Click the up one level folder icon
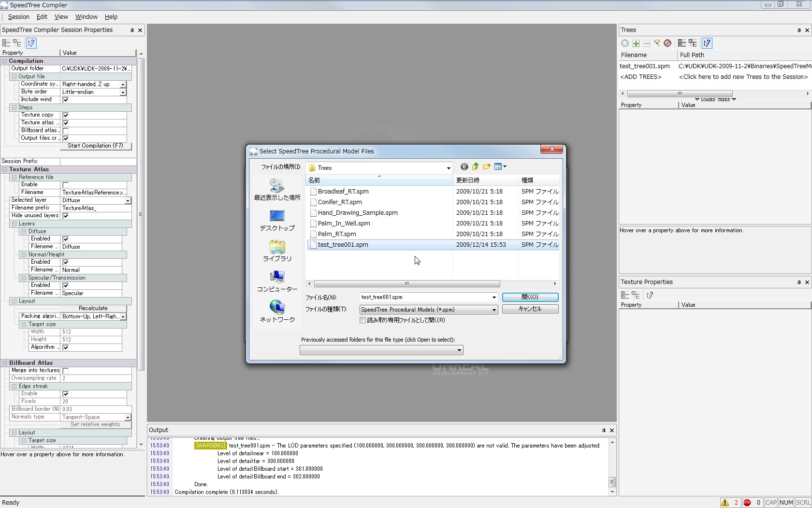Screen dimensions: 812x508 tap(475, 167)
